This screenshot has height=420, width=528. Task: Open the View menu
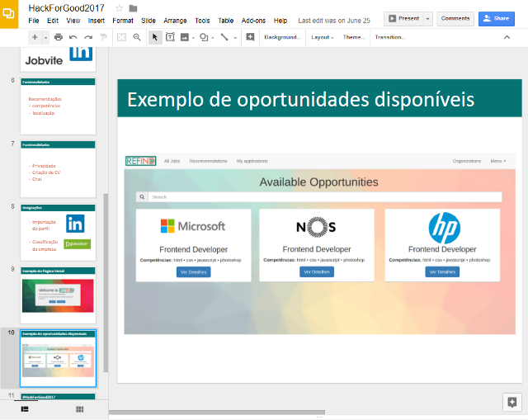[73, 21]
